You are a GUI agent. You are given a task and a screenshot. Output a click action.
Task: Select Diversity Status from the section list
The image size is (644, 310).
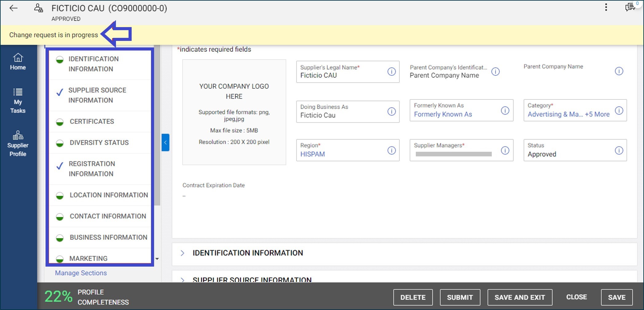pyautogui.click(x=99, y=142)
